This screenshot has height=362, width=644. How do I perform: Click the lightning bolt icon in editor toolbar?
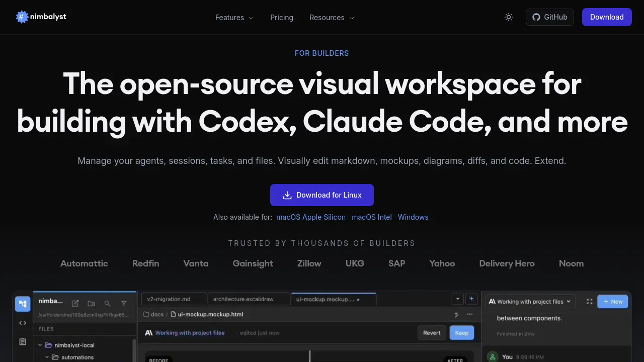456,314
